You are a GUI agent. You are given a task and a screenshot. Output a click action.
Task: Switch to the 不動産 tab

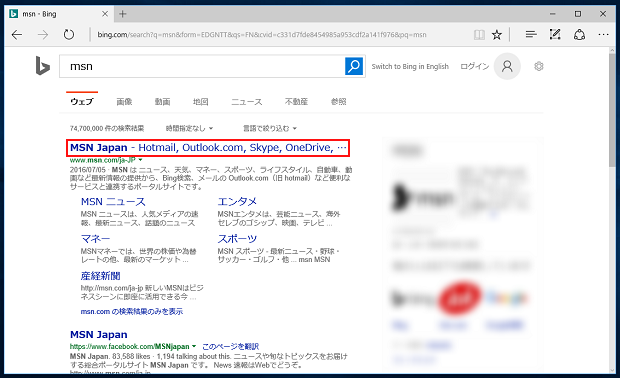pos(296,102)
